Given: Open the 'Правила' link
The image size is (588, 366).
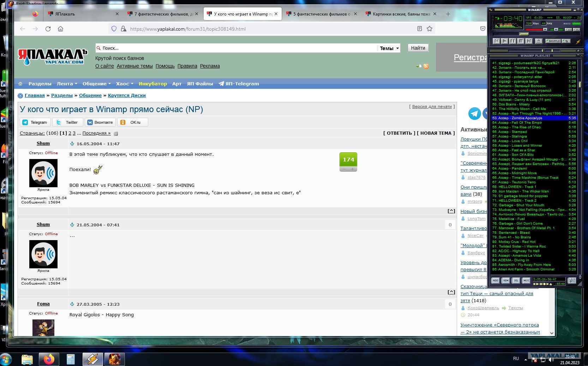Looking at the screenshot, I should (x=187, y=66).
